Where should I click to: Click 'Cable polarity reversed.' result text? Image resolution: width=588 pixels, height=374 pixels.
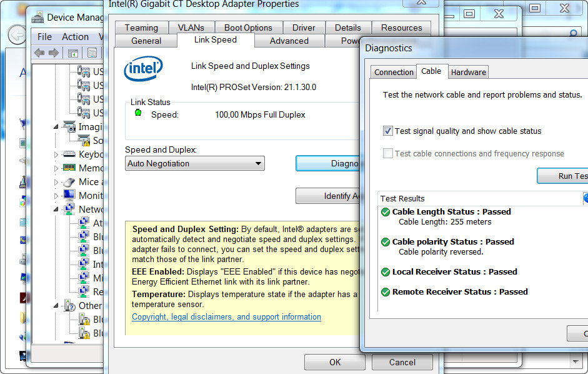click(441, 251)
